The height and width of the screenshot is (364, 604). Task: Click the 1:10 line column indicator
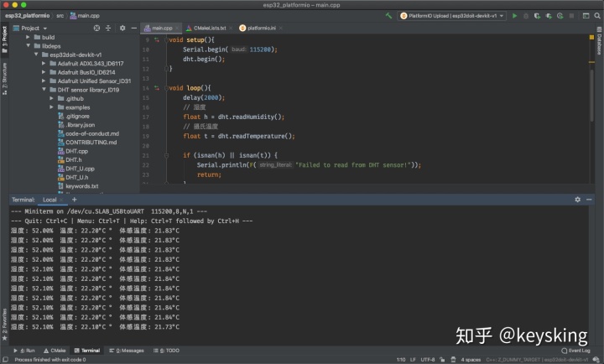(401, 359)
